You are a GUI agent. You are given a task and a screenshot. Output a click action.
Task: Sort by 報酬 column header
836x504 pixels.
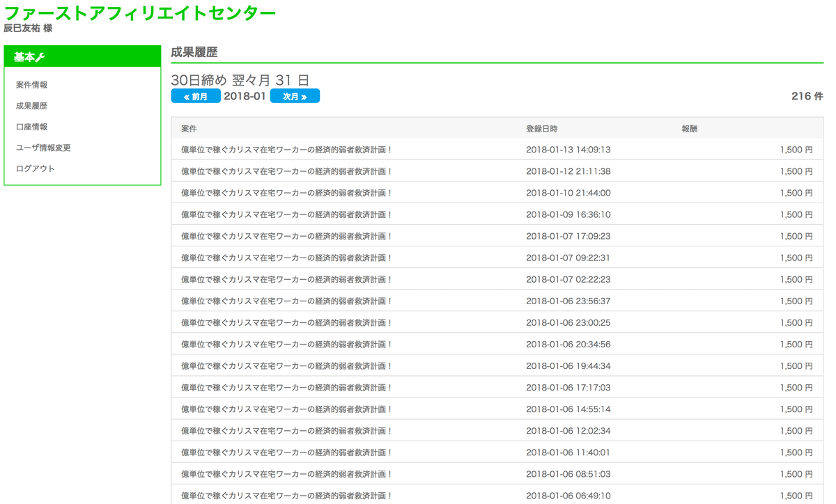(x=688, y=129)
